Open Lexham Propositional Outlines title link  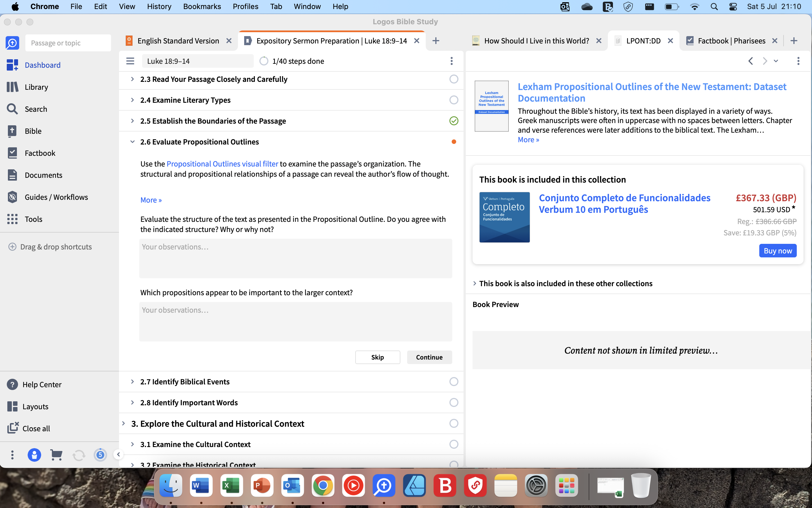pyautogui.click(x=652, y=92)
